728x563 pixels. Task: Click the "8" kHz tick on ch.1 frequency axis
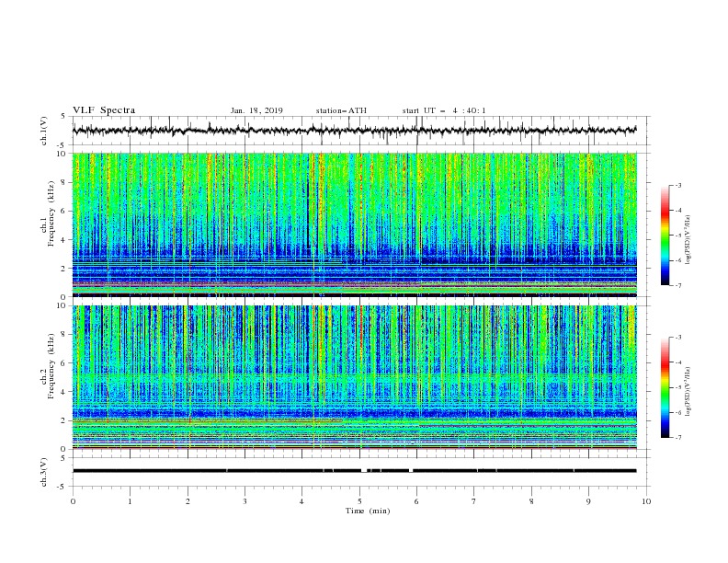coord(63,182)
